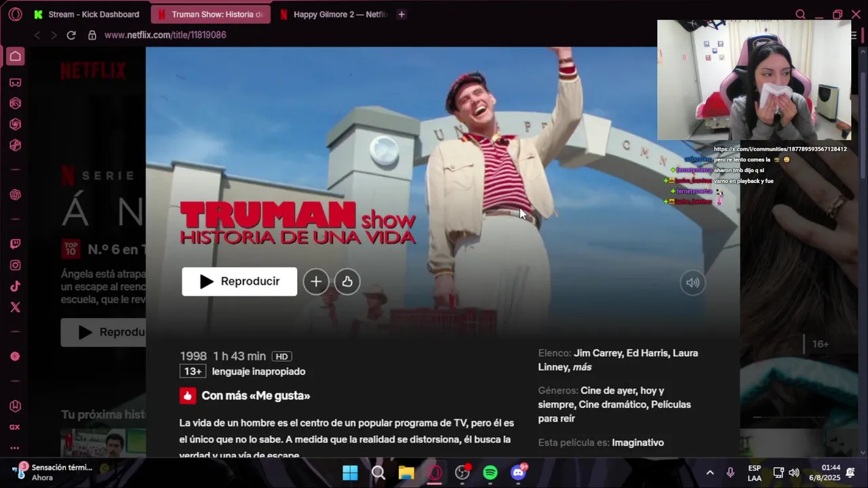Open ChatGPT icon in the sidebar
Image resolution: width=868 pixels, height=488 pixels.
click(15, 195)
